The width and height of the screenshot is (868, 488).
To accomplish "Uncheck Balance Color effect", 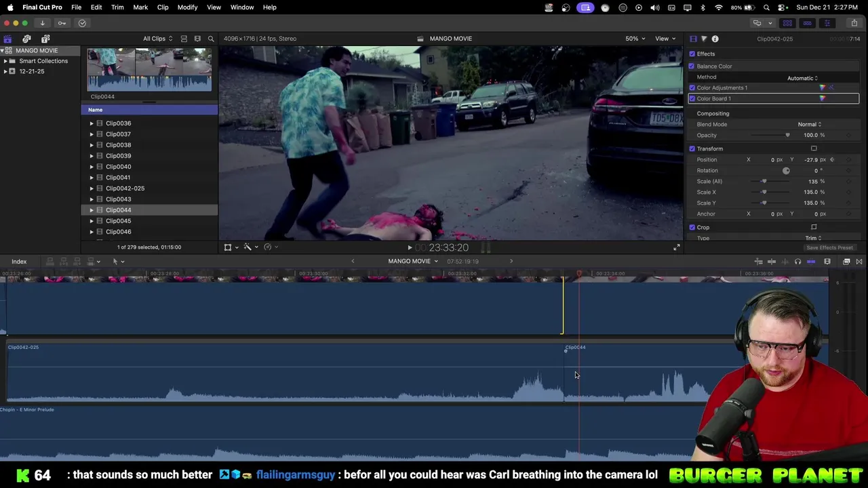I will 692,66.
